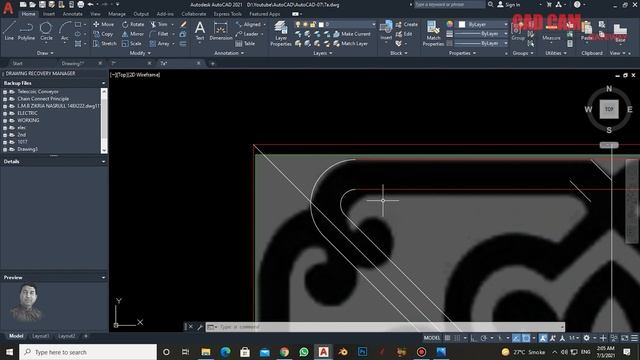Expand the Block panel

point(398,53)
